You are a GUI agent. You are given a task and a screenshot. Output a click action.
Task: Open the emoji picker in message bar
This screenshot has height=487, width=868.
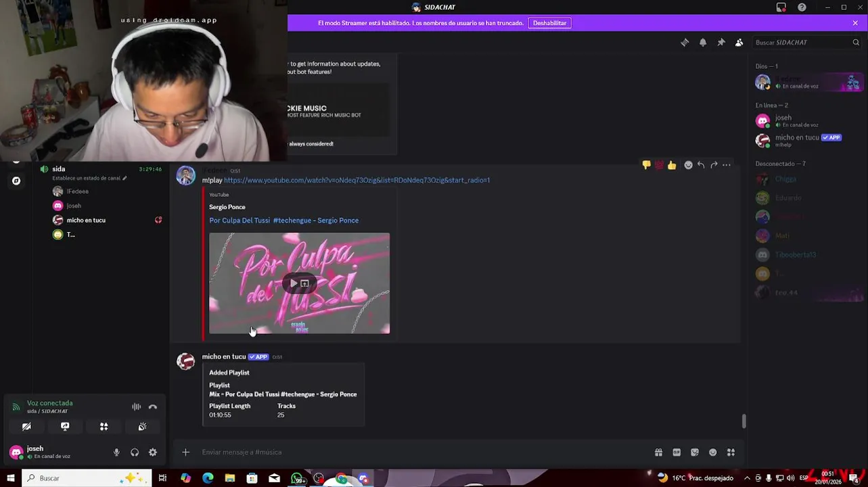tap(712, 453)
